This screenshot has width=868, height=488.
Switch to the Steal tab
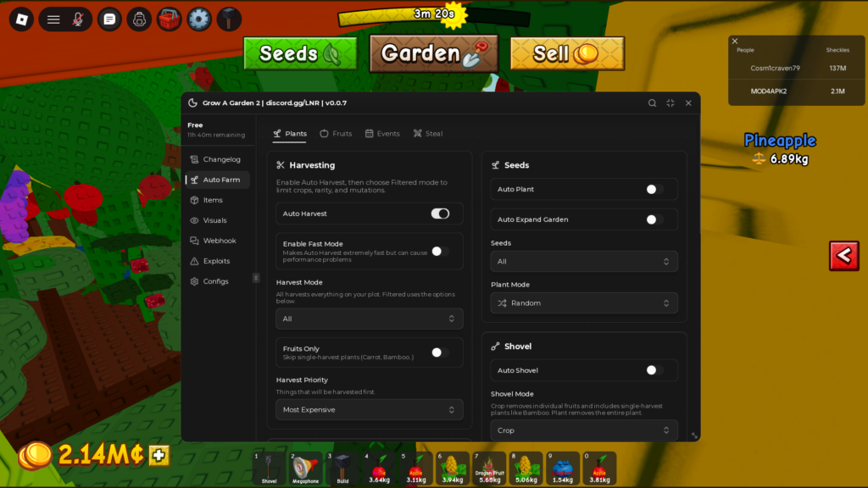click(428, 133)
